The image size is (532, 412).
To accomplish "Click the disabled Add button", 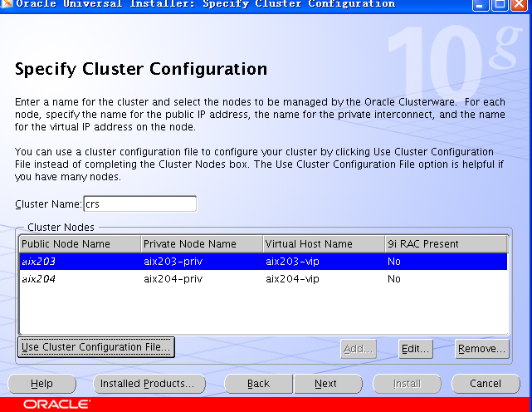I will point(359,349).
